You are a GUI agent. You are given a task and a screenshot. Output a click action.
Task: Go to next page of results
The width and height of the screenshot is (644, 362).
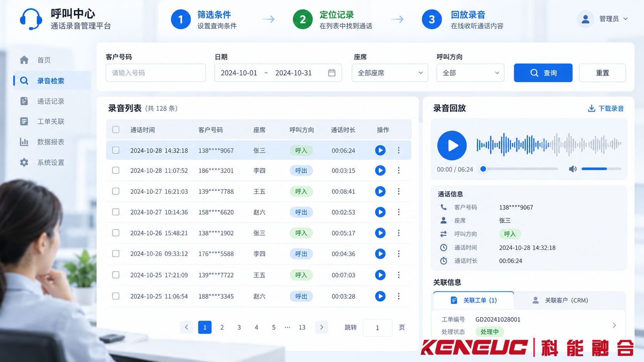click(x=321, y=327)
